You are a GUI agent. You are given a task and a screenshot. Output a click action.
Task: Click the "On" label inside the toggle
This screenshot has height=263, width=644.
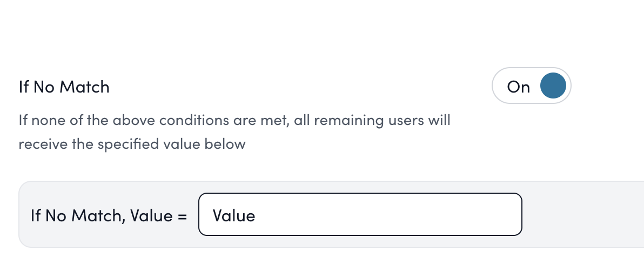pos(519,87)
